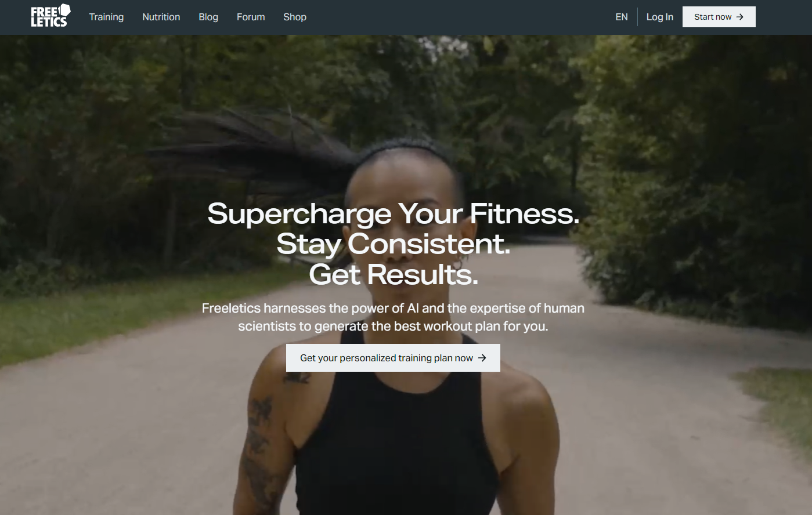Click the Log In link

(x=660, y=17)
